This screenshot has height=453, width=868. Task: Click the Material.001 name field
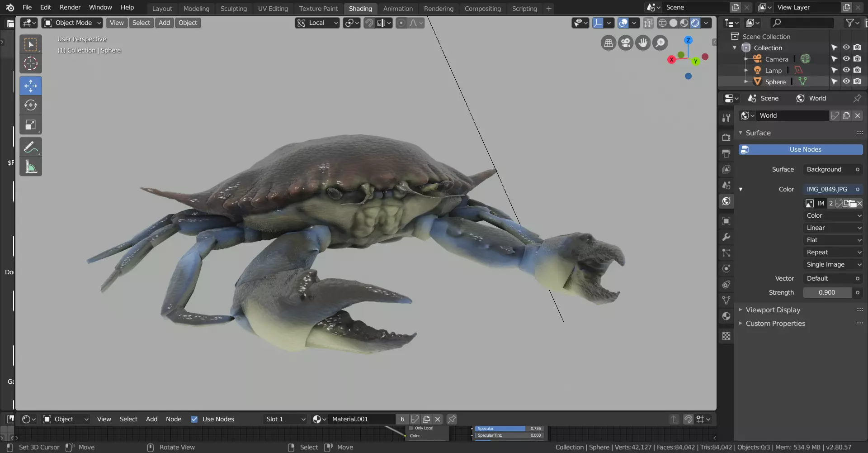(362, 419)
